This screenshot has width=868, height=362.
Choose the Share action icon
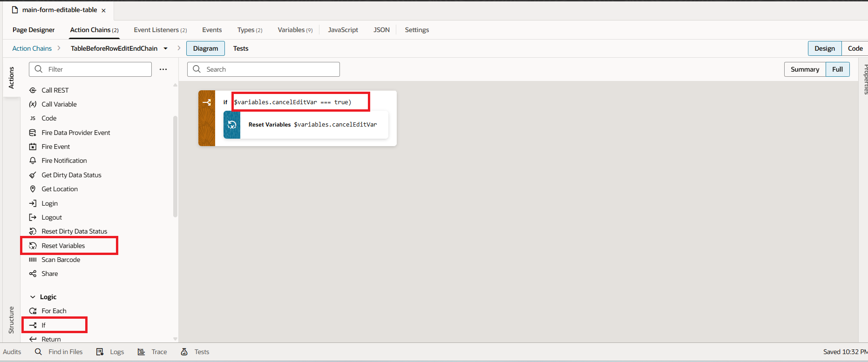click(33, 274)
